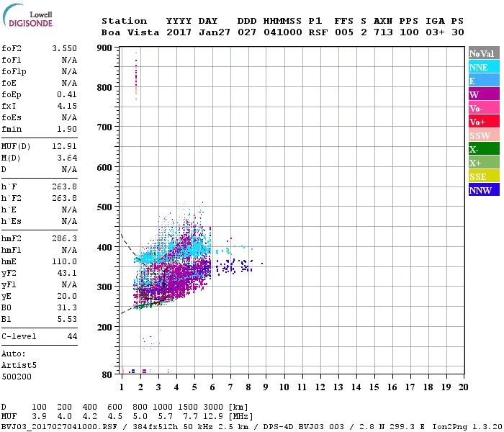The width and height of the screenshot is (504, 432).
Task: Click the MUF(D) value 12.91
Action: (64, 147)
